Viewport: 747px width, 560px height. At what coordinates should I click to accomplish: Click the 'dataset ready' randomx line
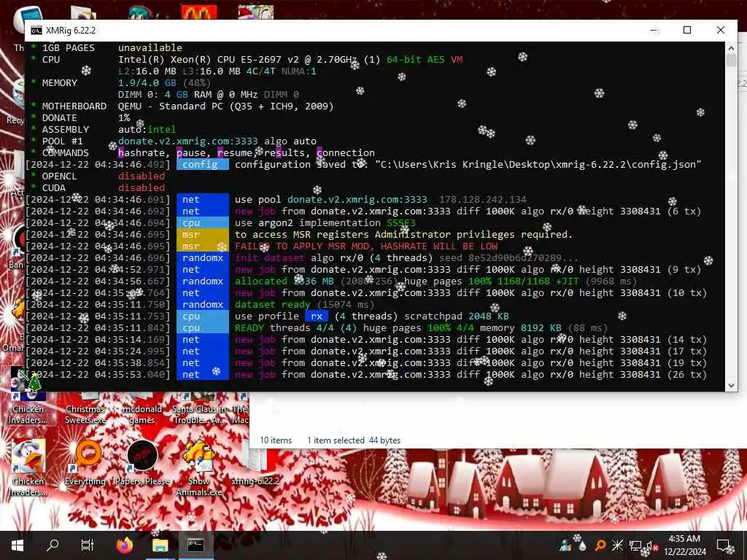tap(273, 304)
